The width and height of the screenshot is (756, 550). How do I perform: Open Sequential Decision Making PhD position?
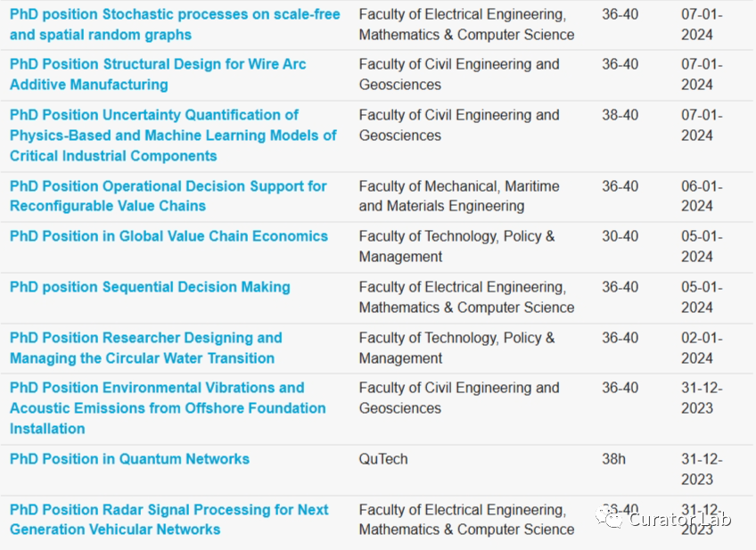(x=150, y=287)
